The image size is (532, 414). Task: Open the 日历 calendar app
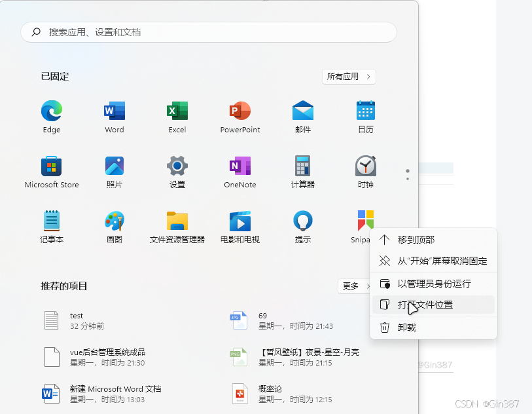click(365, 117)
